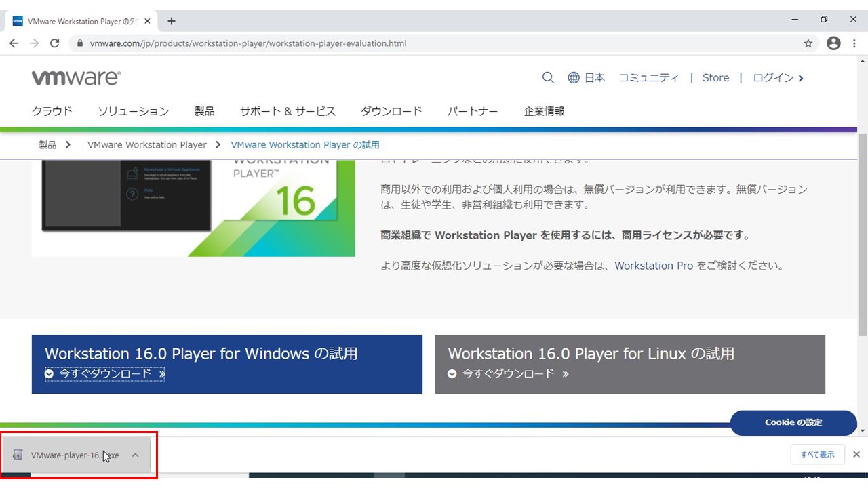Click scrollbar down arrow
The width and height of the screenshot is (868, 488).
pyautogui.click(x=863, y=431)
